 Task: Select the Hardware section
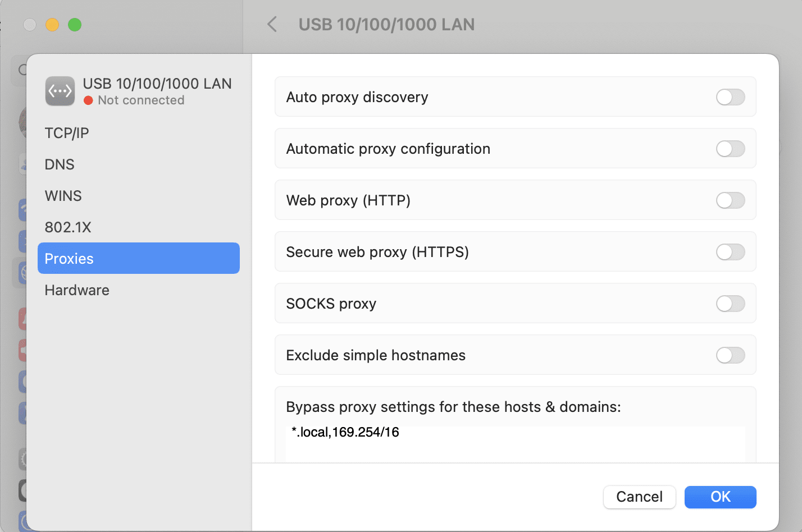(x=76, y=290)
